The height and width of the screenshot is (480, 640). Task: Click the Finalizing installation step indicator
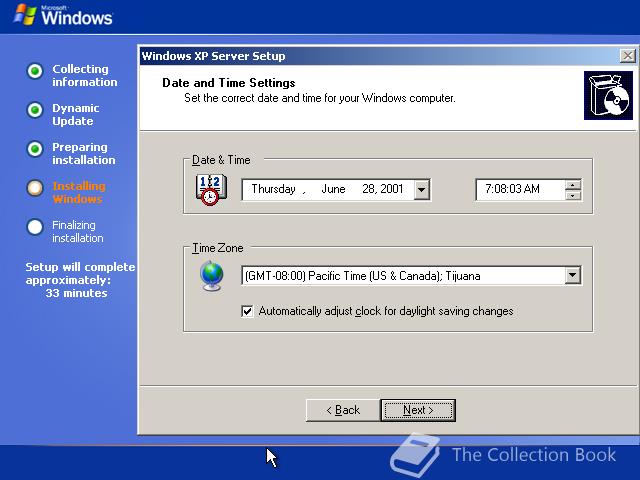(35, 227)
